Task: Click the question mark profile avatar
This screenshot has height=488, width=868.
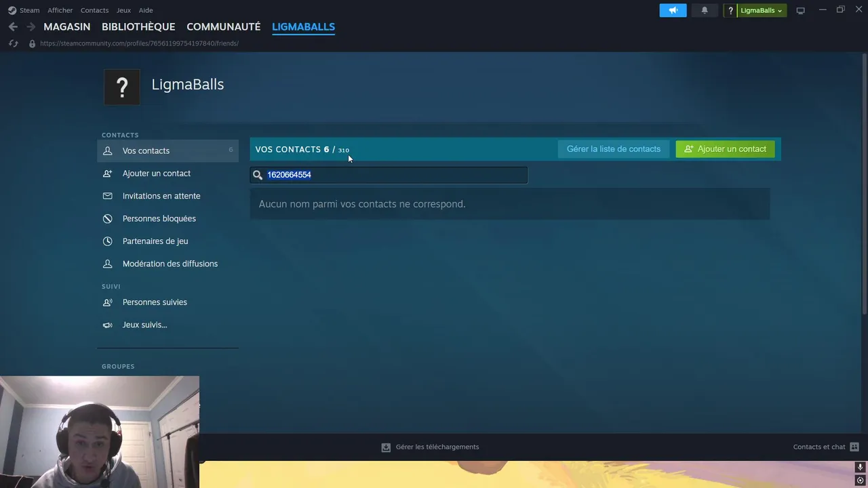Action: 122,87
